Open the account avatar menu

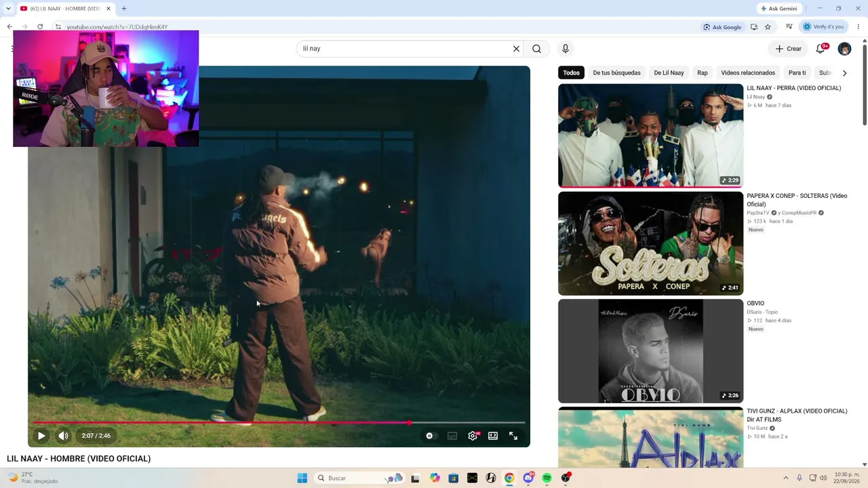click(844, 49)
